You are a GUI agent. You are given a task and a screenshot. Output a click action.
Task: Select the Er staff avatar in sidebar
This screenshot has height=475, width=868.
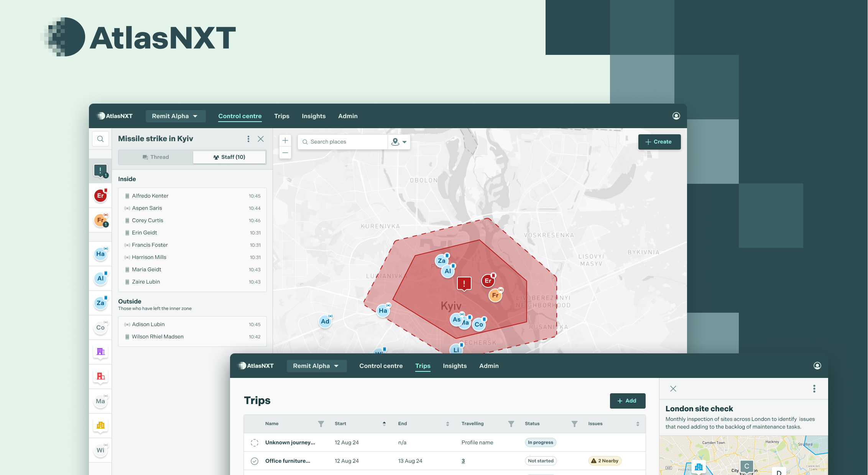tap(100, 196)
